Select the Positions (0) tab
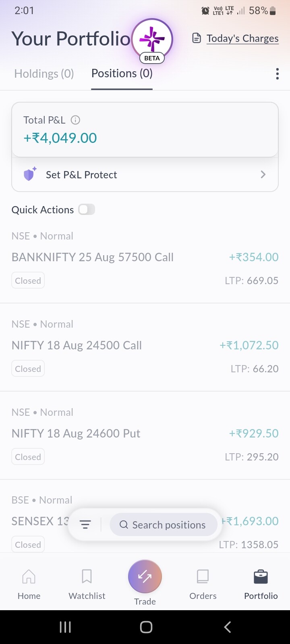290x644 pixels. 122,74
